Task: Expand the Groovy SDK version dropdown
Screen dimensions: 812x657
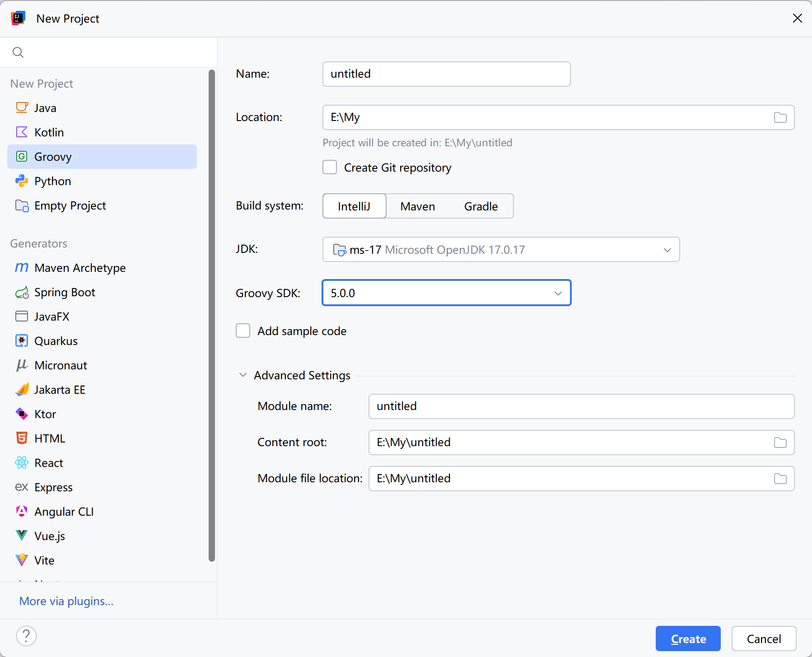Action: (x=558, y=293)
